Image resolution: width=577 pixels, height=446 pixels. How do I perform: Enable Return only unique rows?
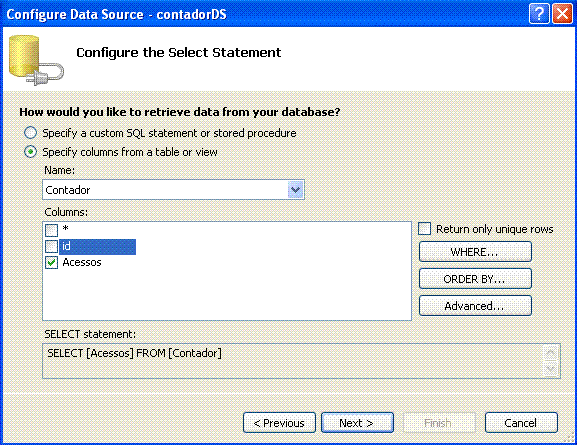(x=424, y=229)
